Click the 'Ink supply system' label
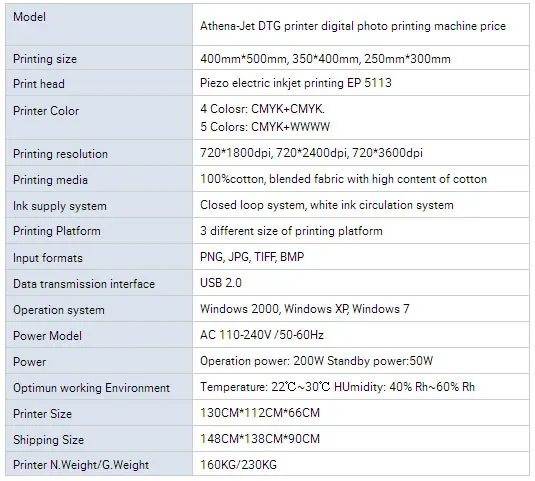Viewport: 535px width, 481px height. [60, 206]
